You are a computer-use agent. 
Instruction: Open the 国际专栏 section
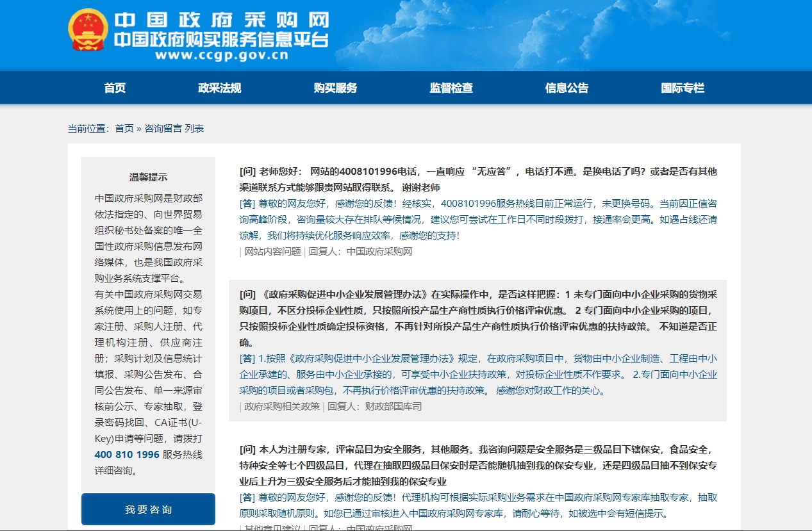click(x=681, y=88)
